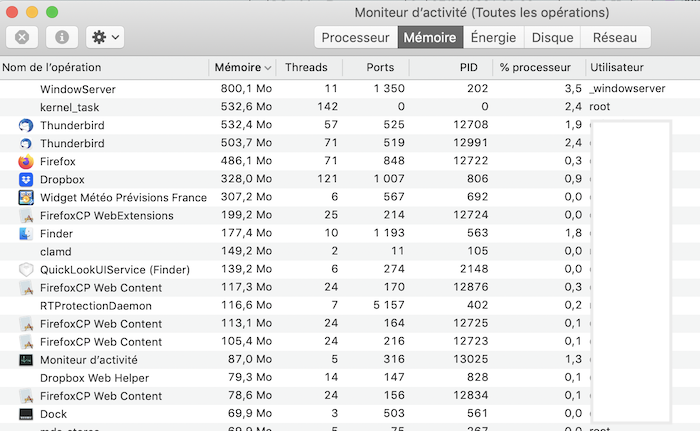Open the Disque tab
This screenshot has height=431, width=700.
[552, 37]
